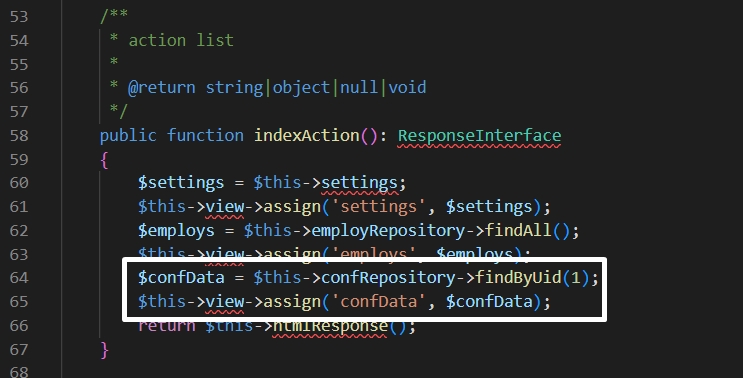Click the closing curly brace on line 67
This screenshot has width=743, height=378.
[104, 350]
